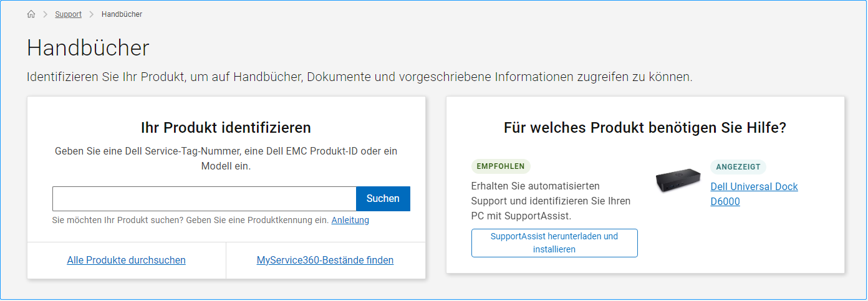This screenshot has width=868, height=301.
Task: Click the ANGEZEIGT badge label
Action: tap(738, 167)
